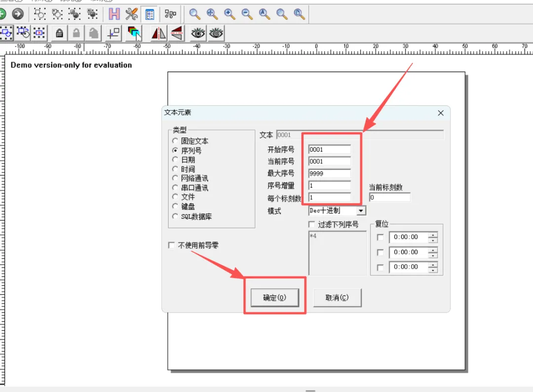
Task: Click the select by pen color icon
Action: pyautogui.click(x=134, y=33)
